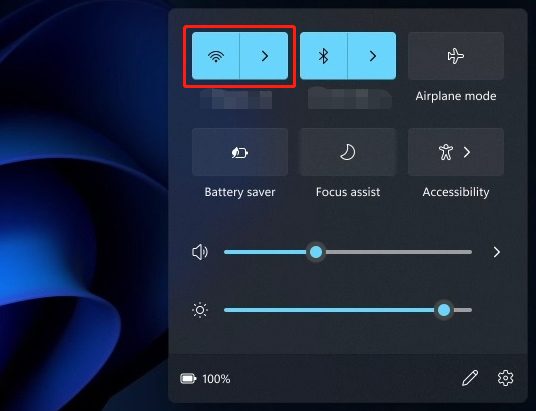Click the Battery saver label text
This screenshot has height=411, width=536.
(240, 192)
